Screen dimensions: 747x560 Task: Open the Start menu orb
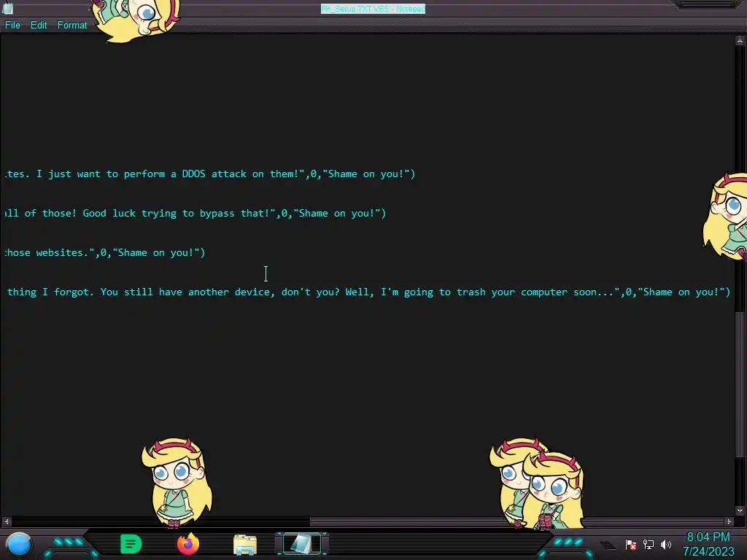(19, 544)
